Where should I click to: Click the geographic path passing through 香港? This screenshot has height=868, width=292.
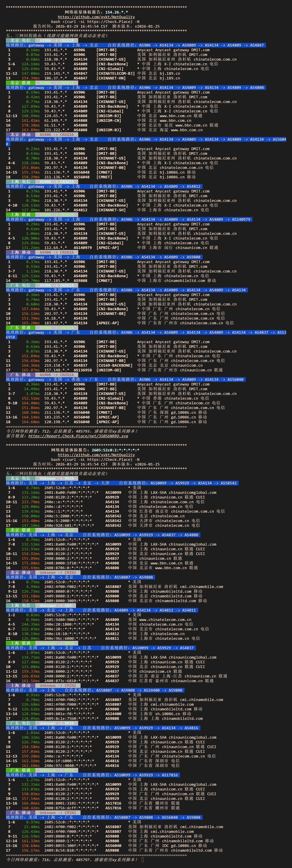tap(52, 380)
